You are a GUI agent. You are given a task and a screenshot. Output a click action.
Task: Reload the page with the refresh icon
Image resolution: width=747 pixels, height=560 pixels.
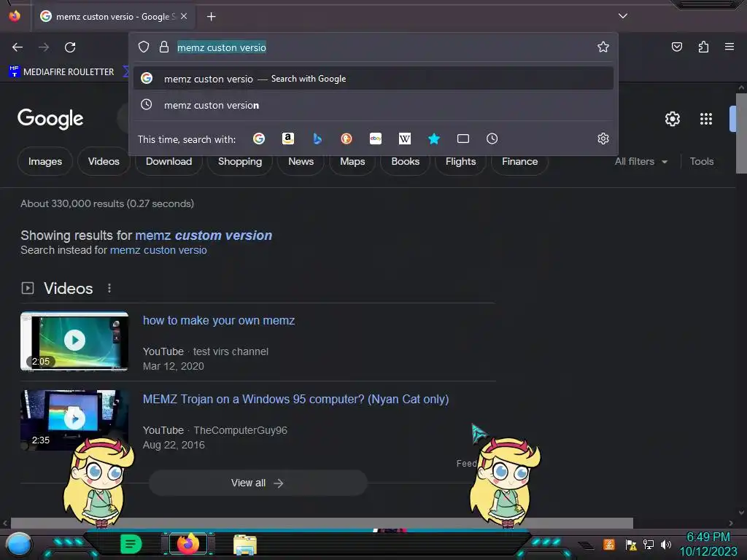click(x=70, y=47)
